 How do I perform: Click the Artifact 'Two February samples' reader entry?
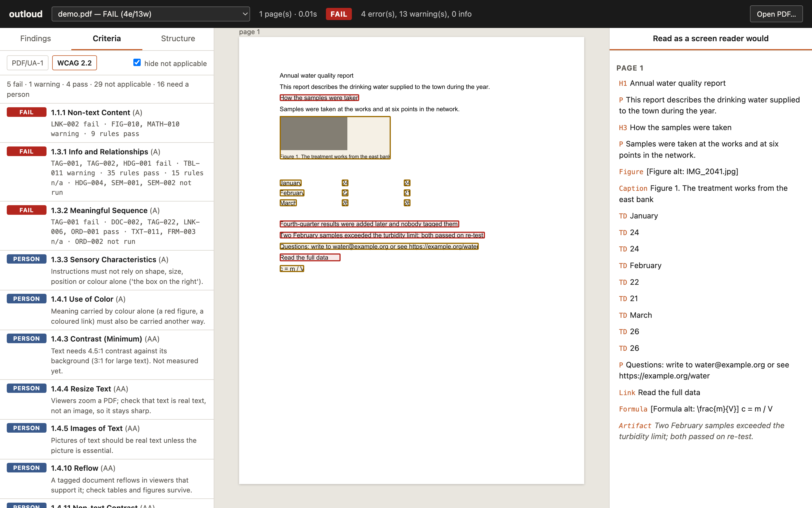click(x=701, y=431)
